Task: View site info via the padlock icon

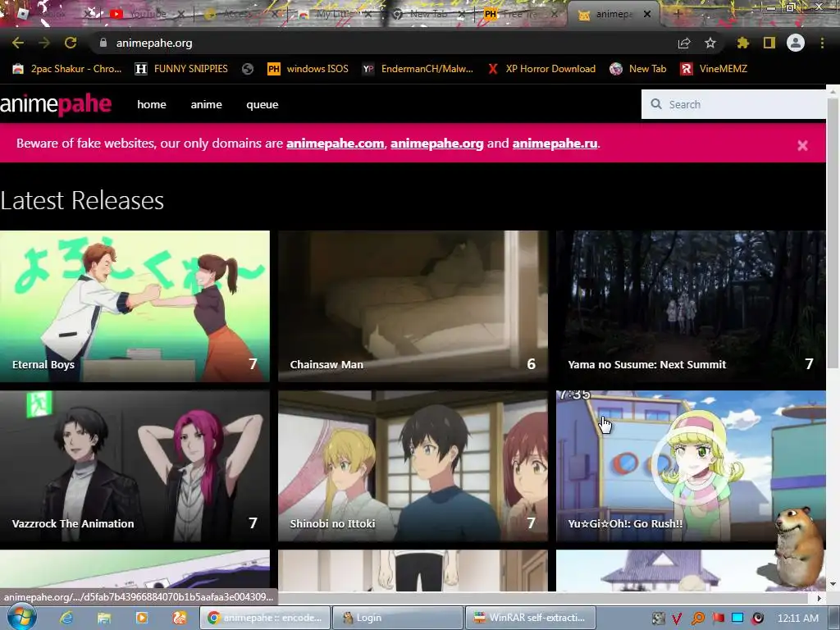Action: tap(103, 43)
